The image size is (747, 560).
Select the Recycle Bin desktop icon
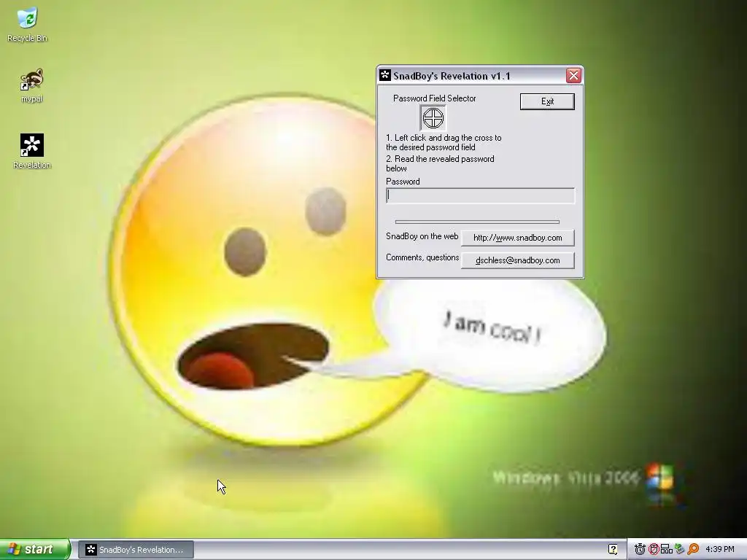tap(27, 25)
